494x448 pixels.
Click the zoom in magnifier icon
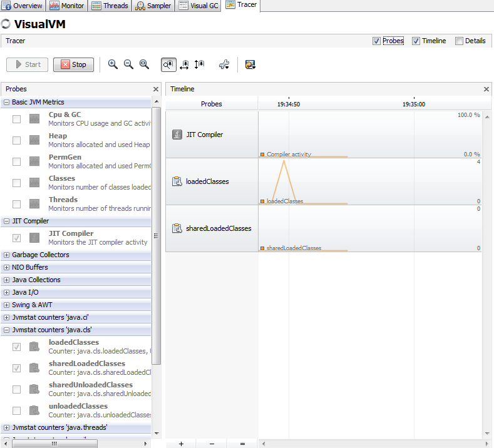click(113, 64)
